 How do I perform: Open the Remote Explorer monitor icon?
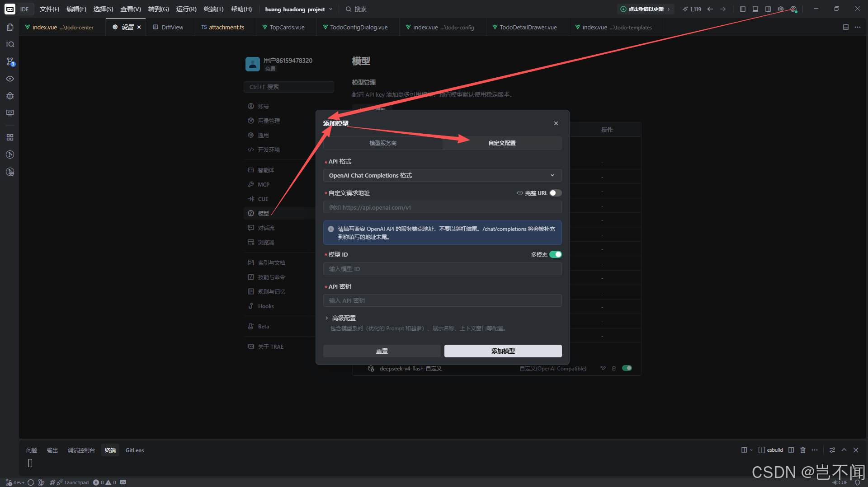pyautogui.click(x=10, y=113)
